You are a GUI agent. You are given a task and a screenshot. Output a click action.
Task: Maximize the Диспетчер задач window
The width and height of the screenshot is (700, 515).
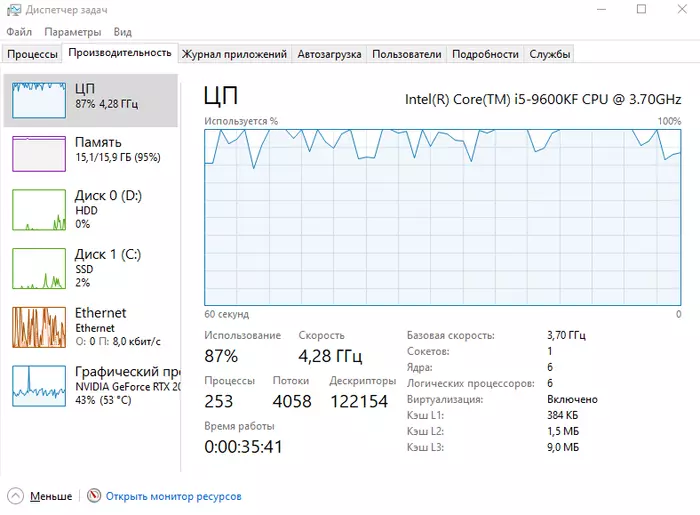(642, 9)
